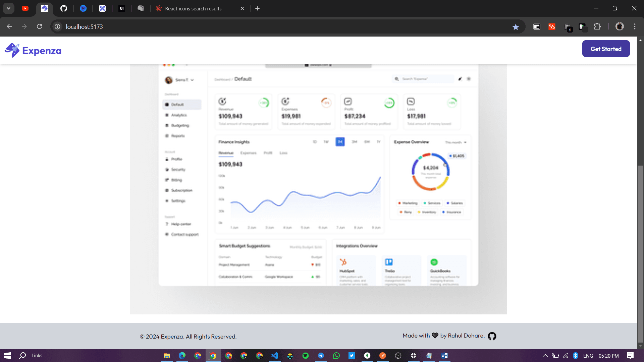This screenshot has height=362, width=644.
Task: Click the Reports icon in the sidebar
Action: coord(168,136)
